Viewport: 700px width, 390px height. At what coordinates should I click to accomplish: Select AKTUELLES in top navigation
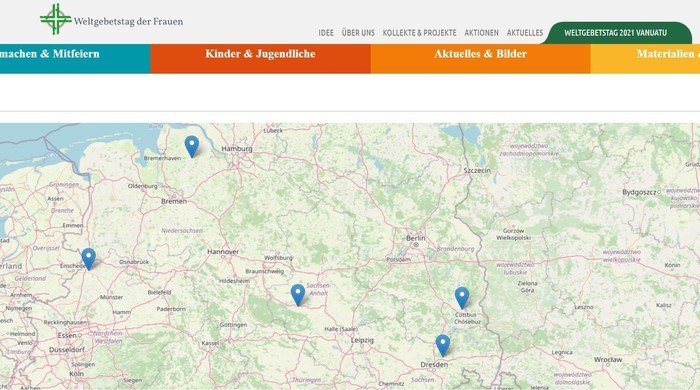525,33
